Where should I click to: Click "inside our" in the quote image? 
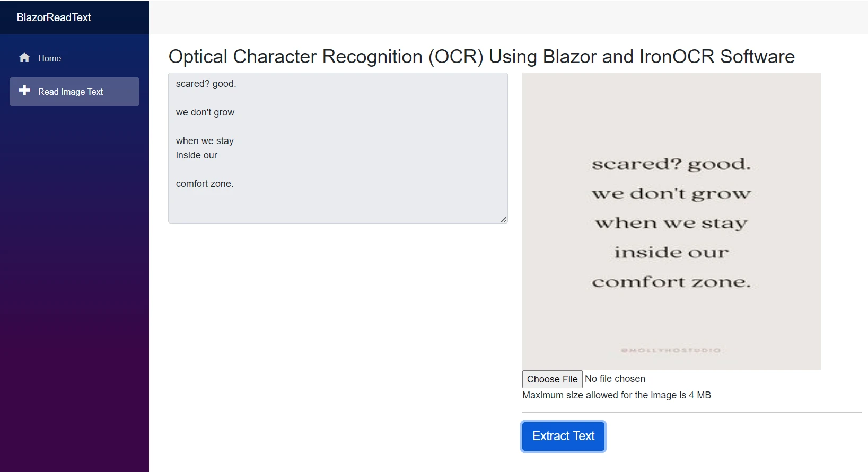(671, 253)
